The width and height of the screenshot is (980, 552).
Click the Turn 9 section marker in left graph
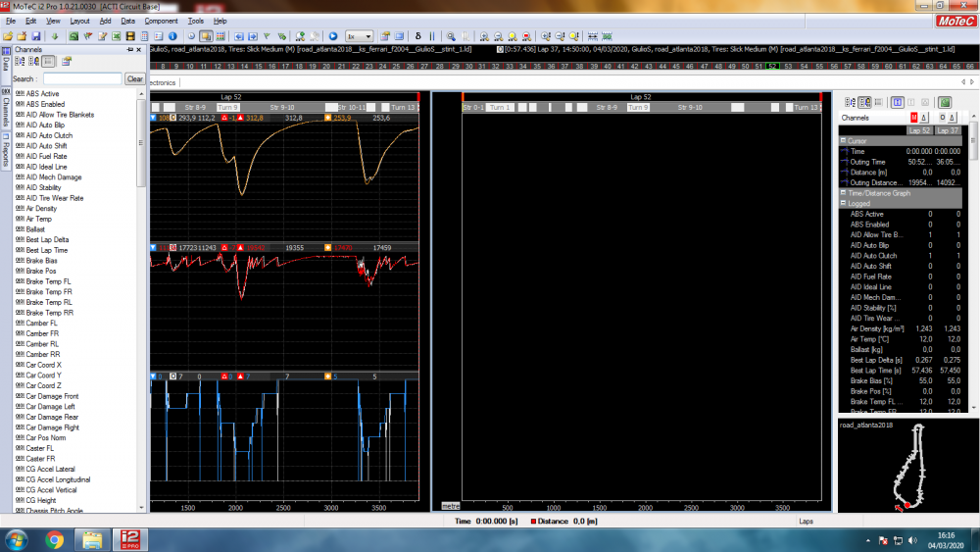pos(227,108)
